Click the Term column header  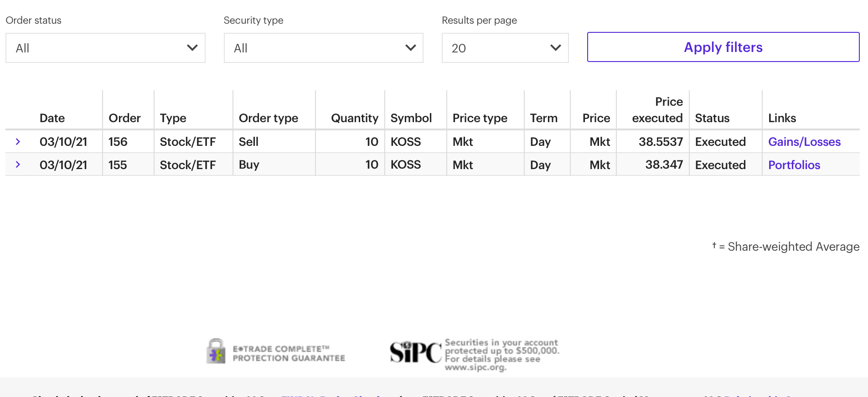[543, 118]
